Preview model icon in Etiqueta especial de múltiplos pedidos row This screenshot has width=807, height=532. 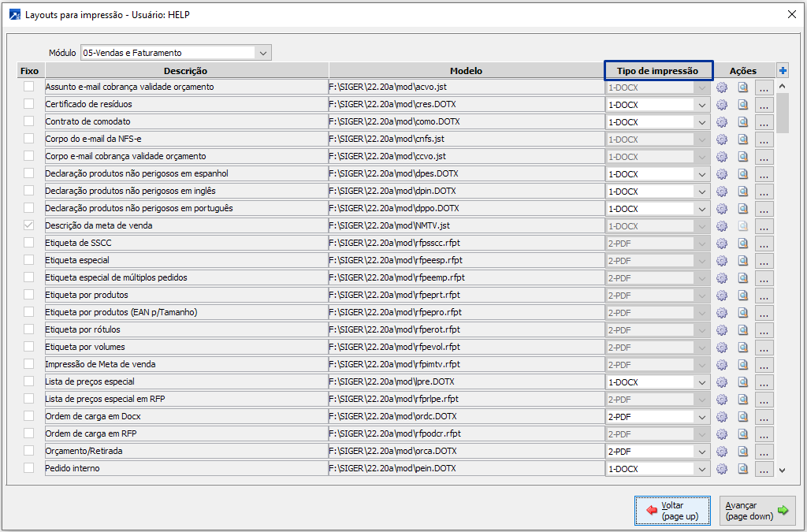click(x=742, y=278)
